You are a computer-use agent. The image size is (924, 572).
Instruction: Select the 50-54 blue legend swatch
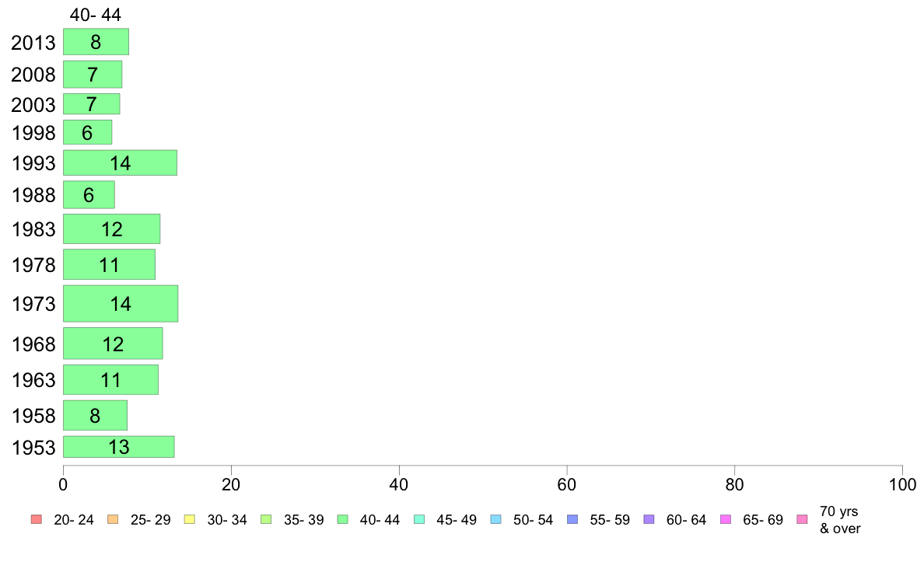pos(495,519)
